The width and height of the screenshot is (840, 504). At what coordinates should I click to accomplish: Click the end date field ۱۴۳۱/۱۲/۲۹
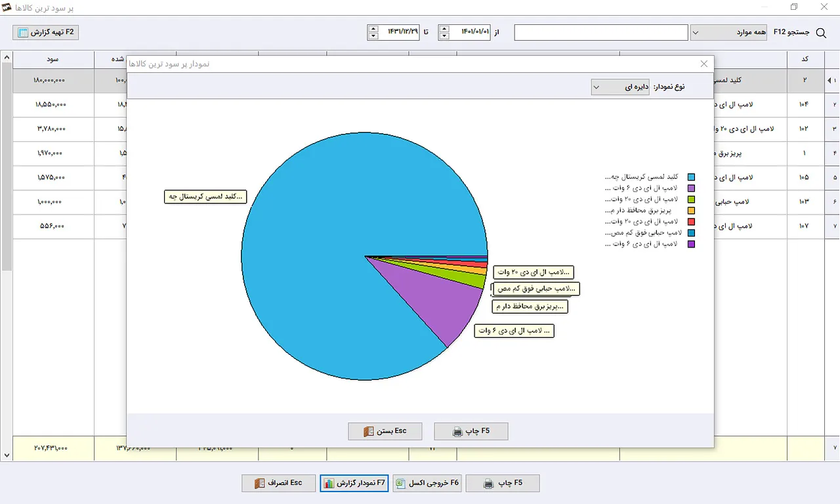click(399, 31)
